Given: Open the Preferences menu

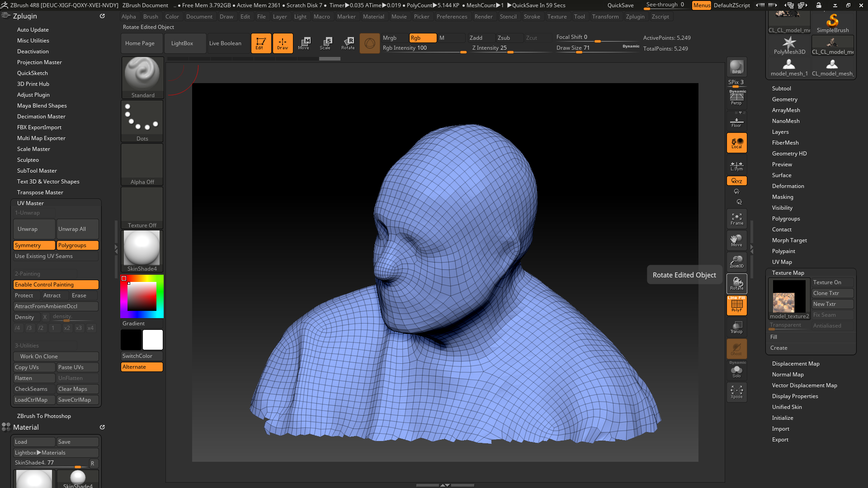Looking at the screenshot, I should pyautogui.click(x=452, y=17).
